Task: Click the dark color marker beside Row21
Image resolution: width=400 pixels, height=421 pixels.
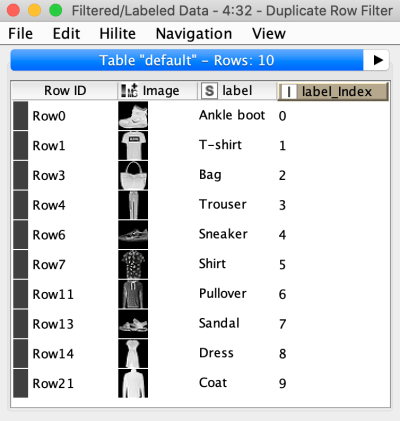Action: click(21, 383)
